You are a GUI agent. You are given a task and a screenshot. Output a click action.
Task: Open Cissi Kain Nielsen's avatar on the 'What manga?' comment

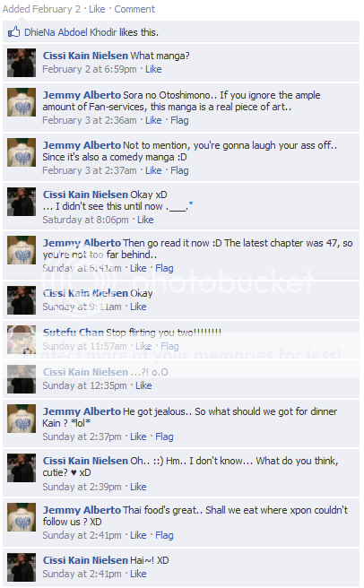pyautogui.click(x=22, y=63)
